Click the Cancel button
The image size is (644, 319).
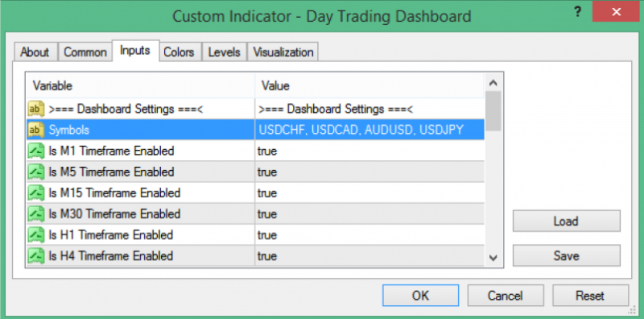pyautogui.click(x=506, y=296)
